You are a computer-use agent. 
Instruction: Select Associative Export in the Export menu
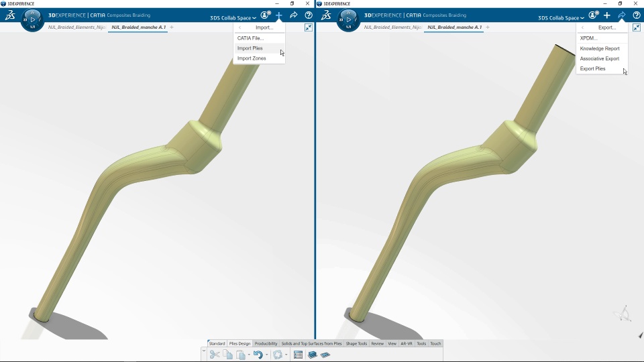[602, 59]
